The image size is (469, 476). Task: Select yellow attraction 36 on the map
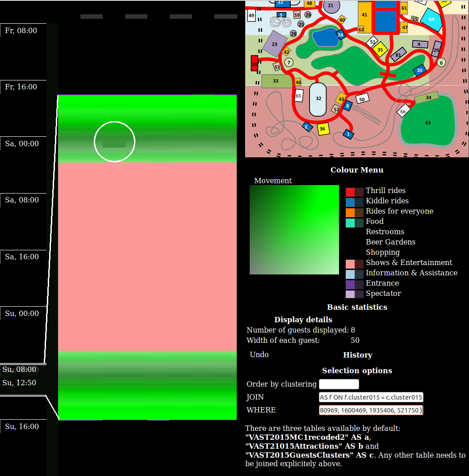[322, 129]
